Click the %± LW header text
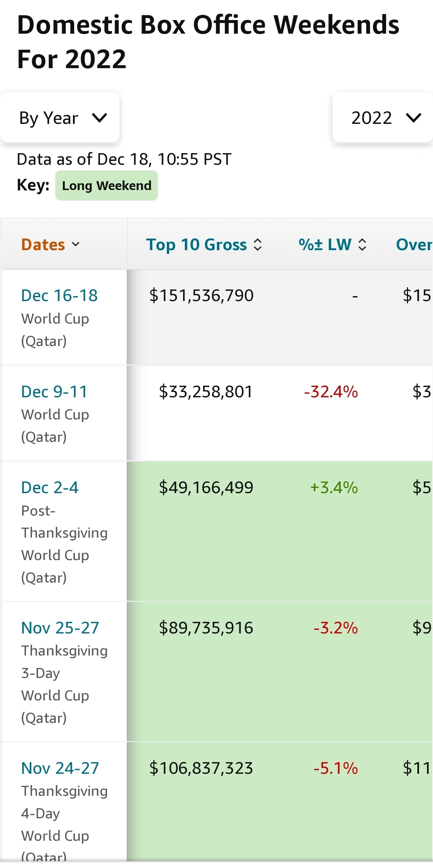 tap(325, 245)
